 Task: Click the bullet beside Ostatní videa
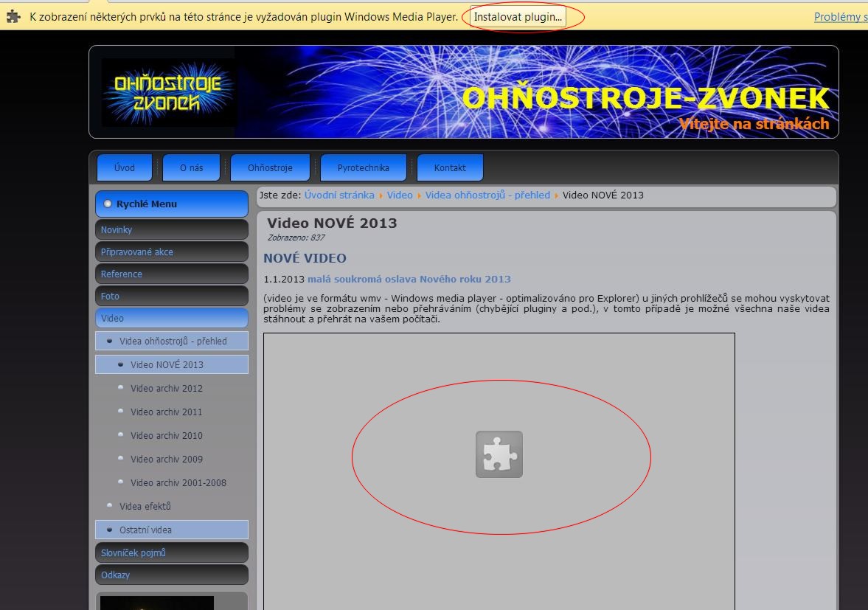pos(109,530)
